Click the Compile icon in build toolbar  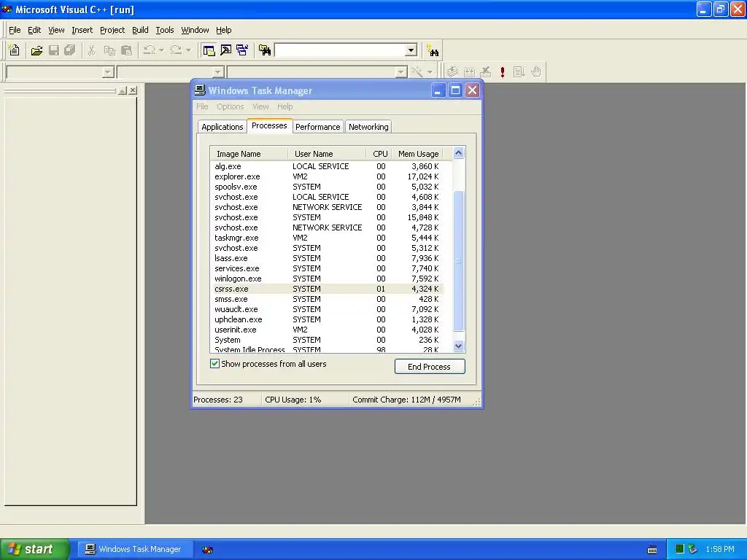click(452, 72)
